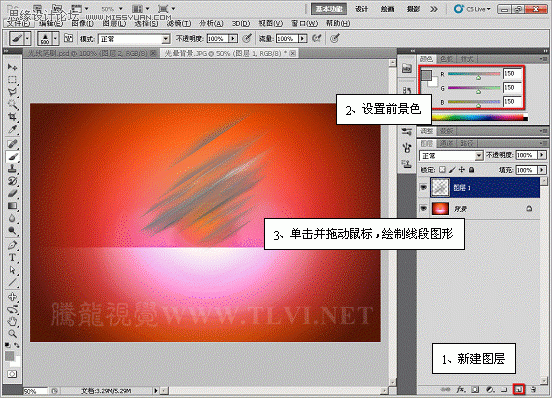This screenshot has width=552, height=398.
Task: Click the delete layer trash icon
Action: pyautogui.click(x=533, y=389)
